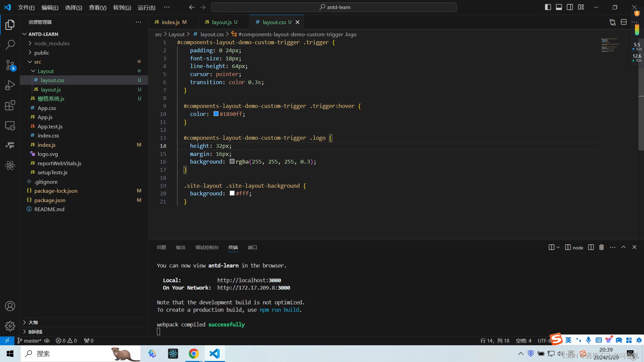Toggle primary side bar visibility
The height and width of the screenshot is (362, 644).
(x=548, y=7)
